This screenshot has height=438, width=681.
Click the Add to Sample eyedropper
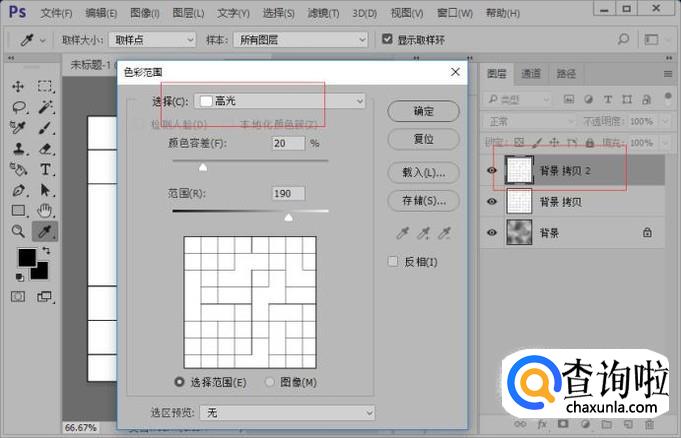tap(423, 233)
